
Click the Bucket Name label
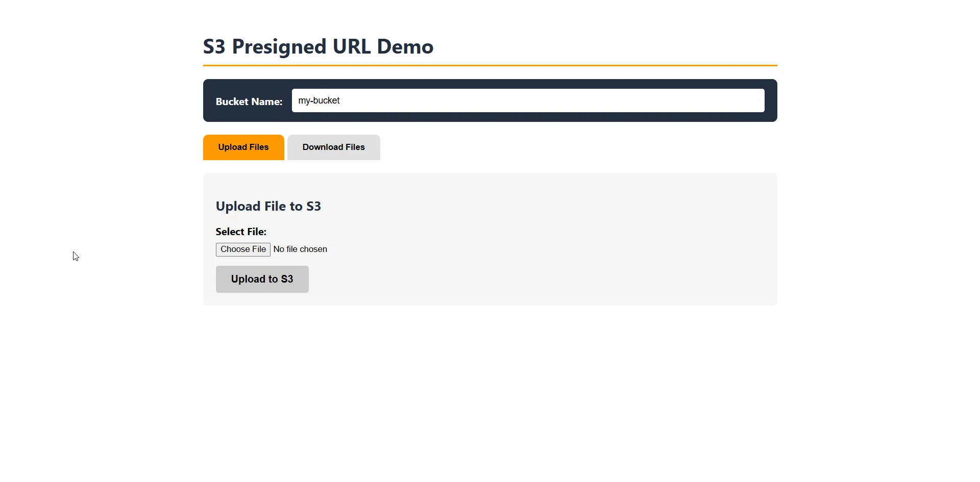249,102
